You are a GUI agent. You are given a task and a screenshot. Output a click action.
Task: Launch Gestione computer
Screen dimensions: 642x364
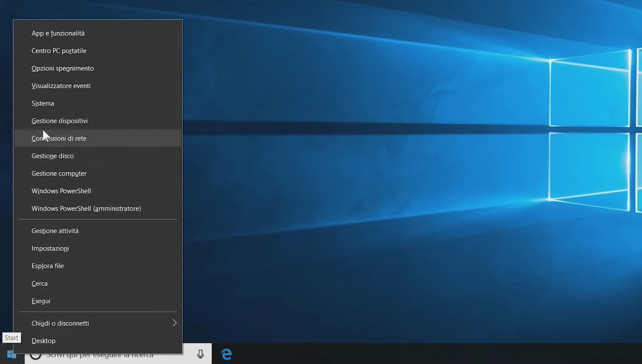59,174
